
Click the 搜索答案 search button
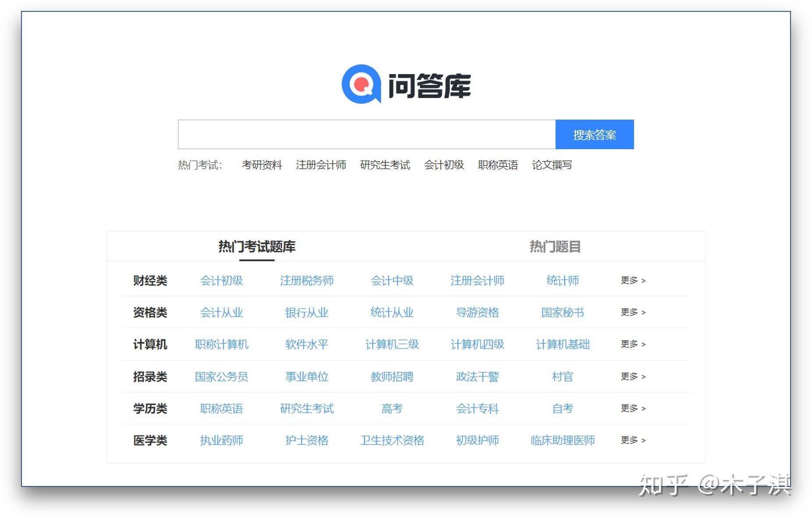[x=594, y=134]
